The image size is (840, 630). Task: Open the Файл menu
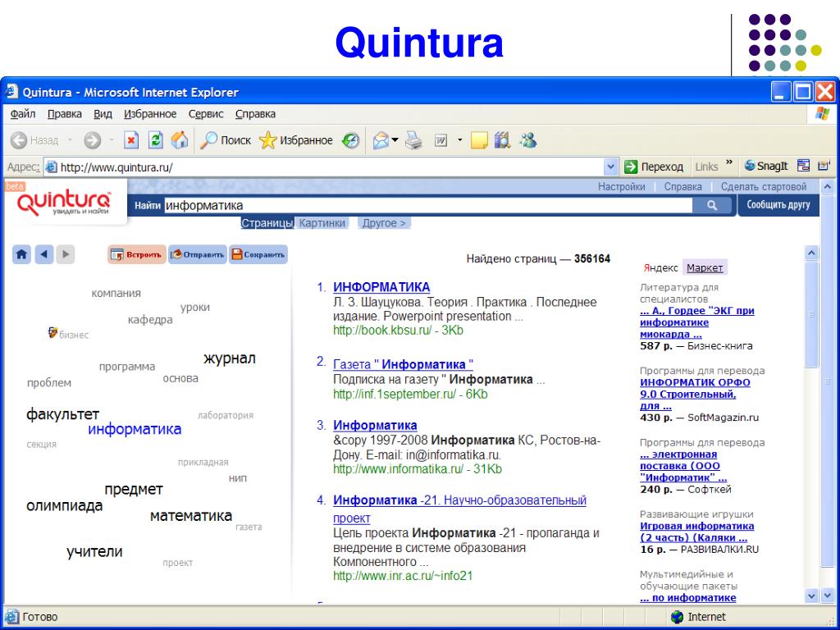tap(23, 114)
